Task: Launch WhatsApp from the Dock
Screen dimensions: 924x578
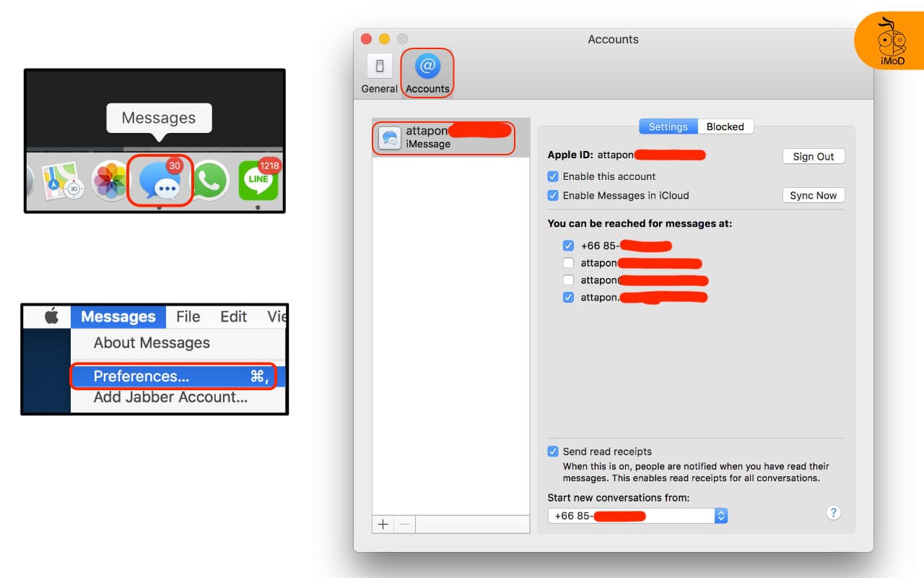Action: 209,180
